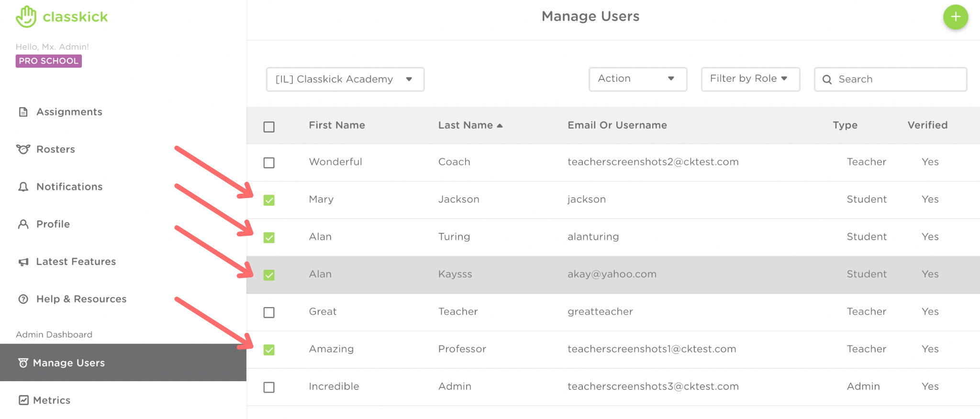Open the Filter by Role dropdown
The width and height of the screenshot is (980, 419).
[750, 79]
